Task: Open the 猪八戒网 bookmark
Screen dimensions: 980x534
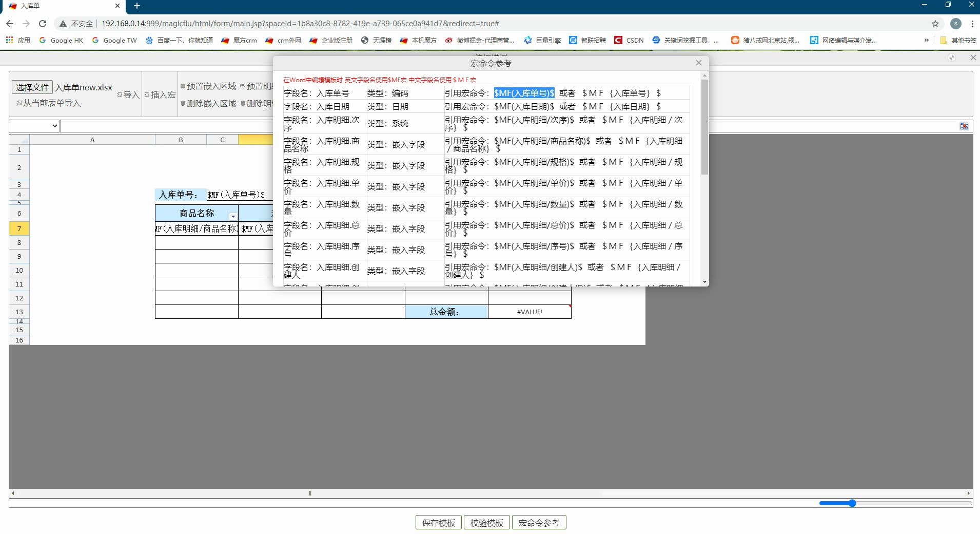Action: pos(765,40)
